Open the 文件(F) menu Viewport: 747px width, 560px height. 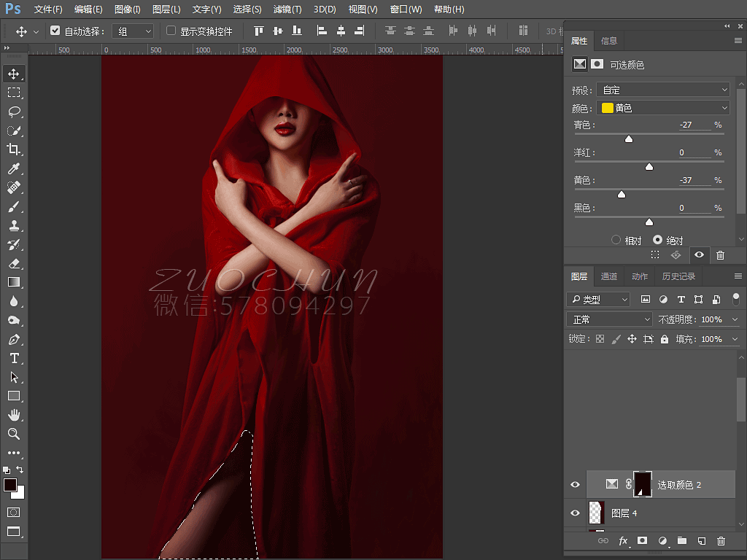[x=48, y=9]
